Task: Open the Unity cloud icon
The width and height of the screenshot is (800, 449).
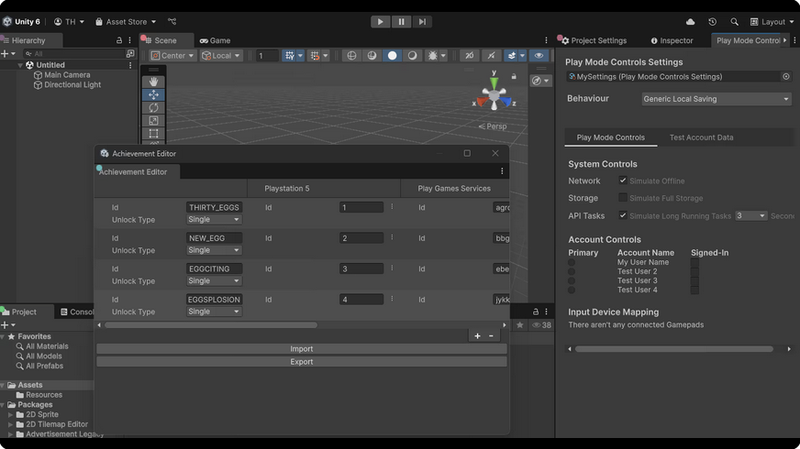Action: point(690,21)
